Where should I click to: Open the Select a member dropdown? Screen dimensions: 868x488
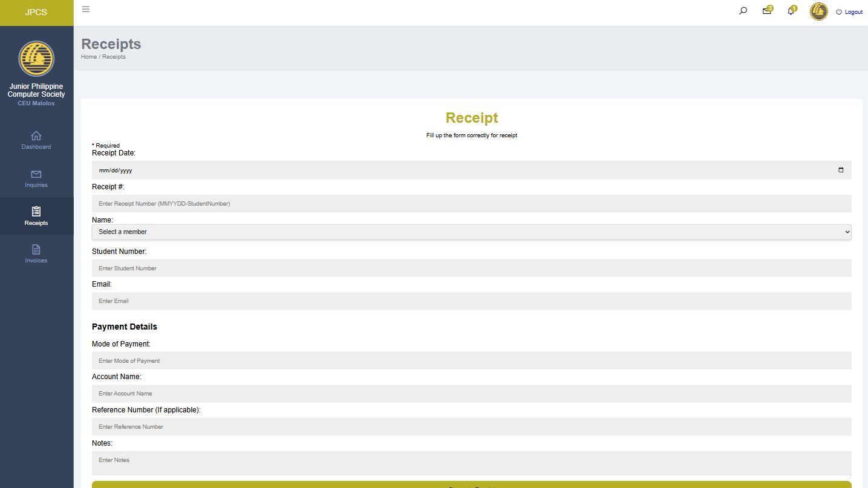(472, 232)
